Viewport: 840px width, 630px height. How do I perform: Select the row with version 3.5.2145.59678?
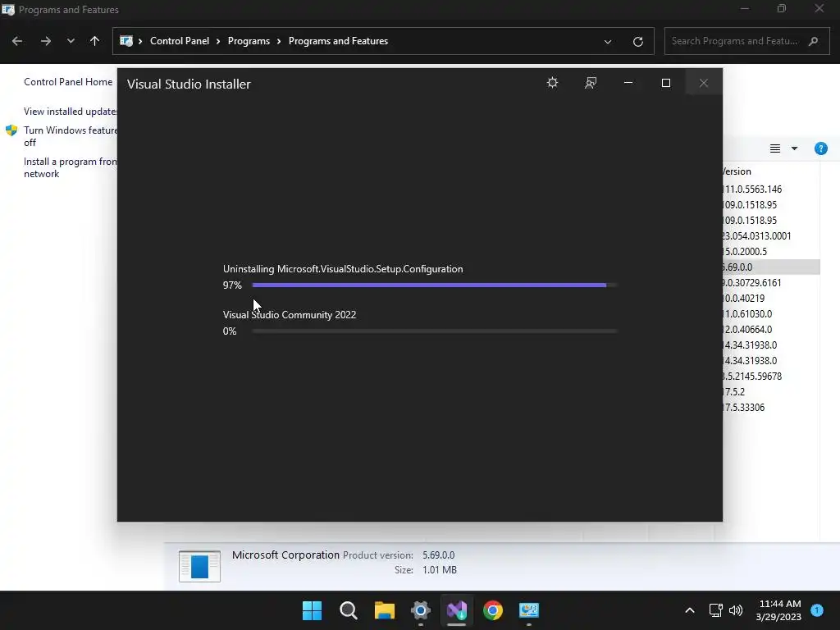(771, 376)
